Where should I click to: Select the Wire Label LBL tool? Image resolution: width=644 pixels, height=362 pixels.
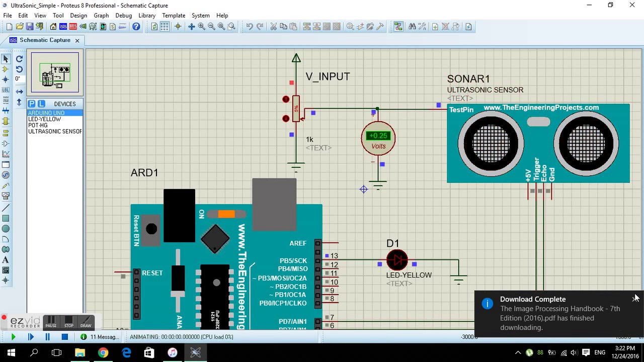[x=6, y=90]
